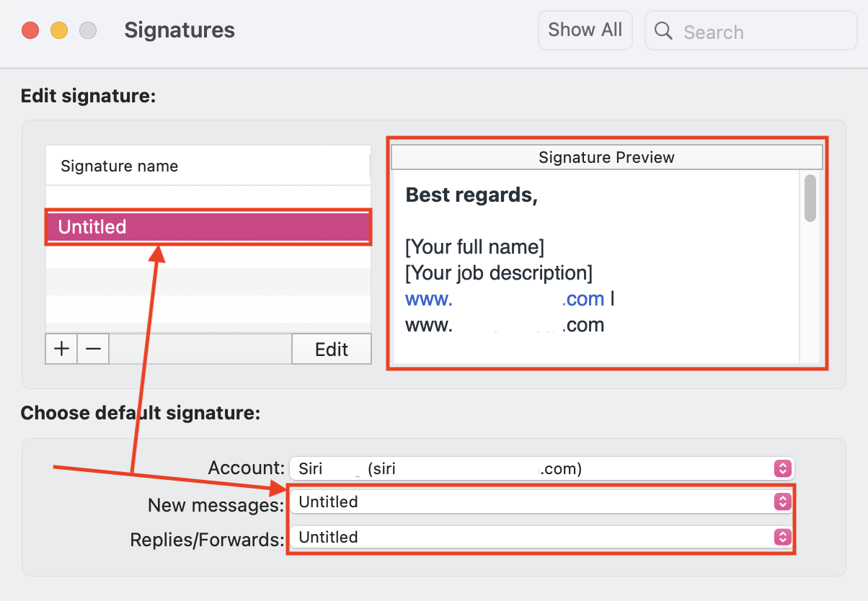
Task: Select the Untitled signature entry
Action: click(208, 227)
